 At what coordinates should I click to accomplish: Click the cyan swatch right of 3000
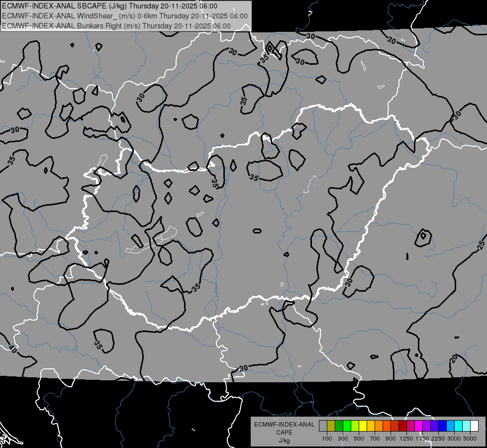459,426
